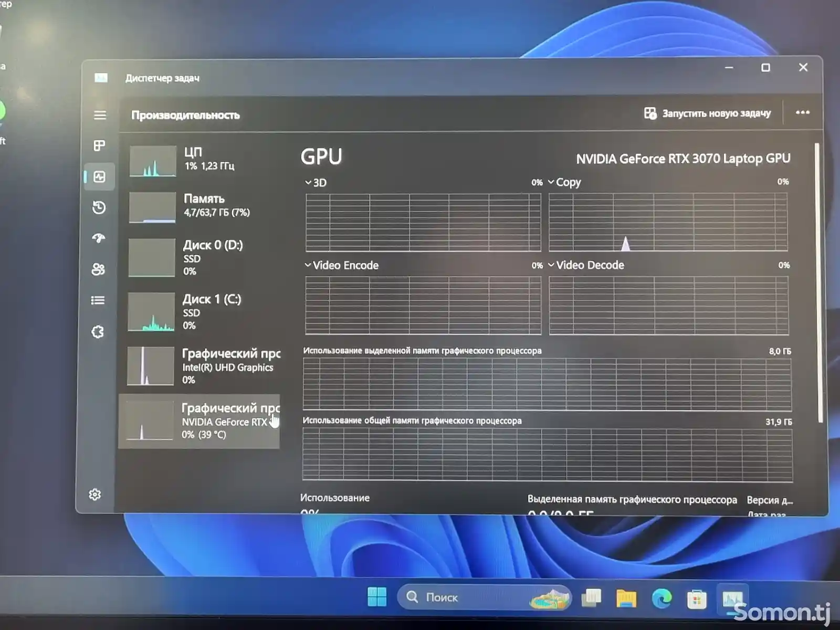Expand the Video Decode engine dropdown

551,265
